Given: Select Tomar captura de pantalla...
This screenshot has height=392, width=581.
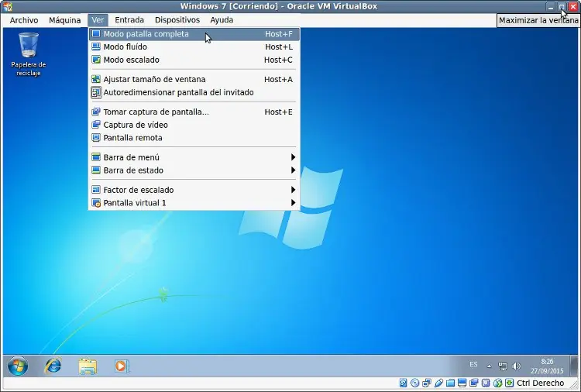Looking at the screenshot, I should [194, 112].
